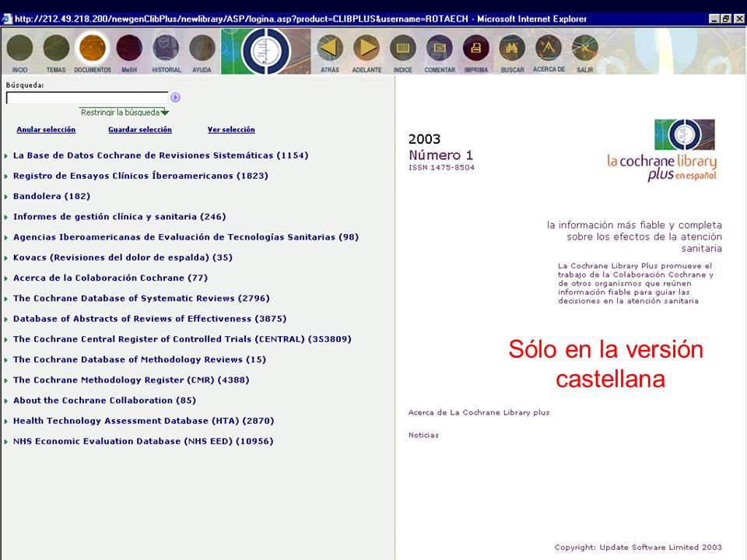Open Kovacs (Revisiones del dolor de espalda)
747x560 pixels.
tap(123, 257)
